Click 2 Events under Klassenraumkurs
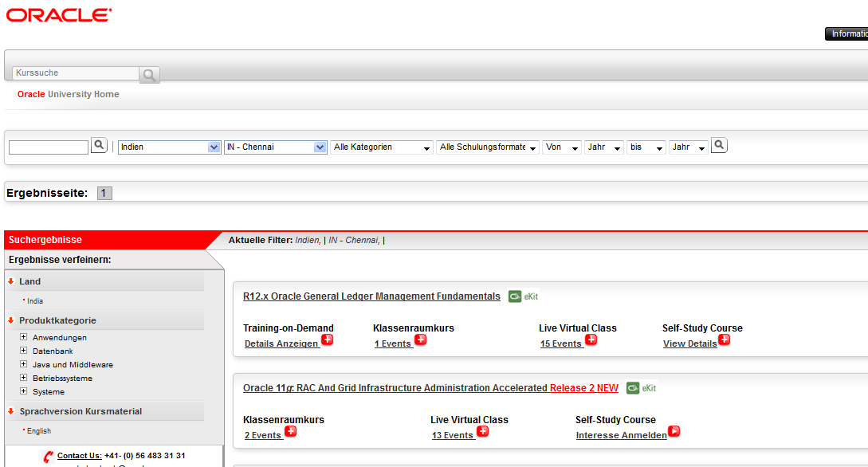The image size is (868, 467). click(x=264, y=435)
